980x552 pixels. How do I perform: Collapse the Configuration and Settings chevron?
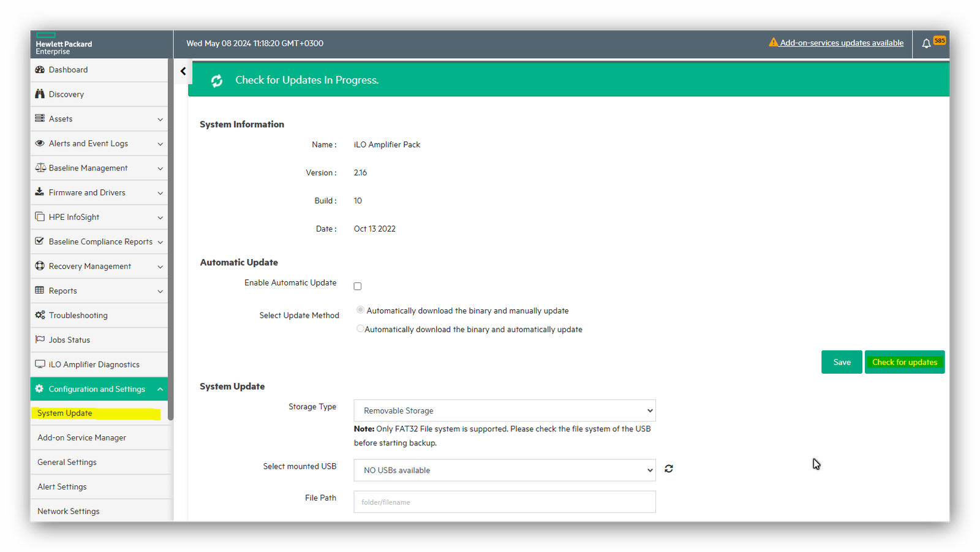click(160, 389)
